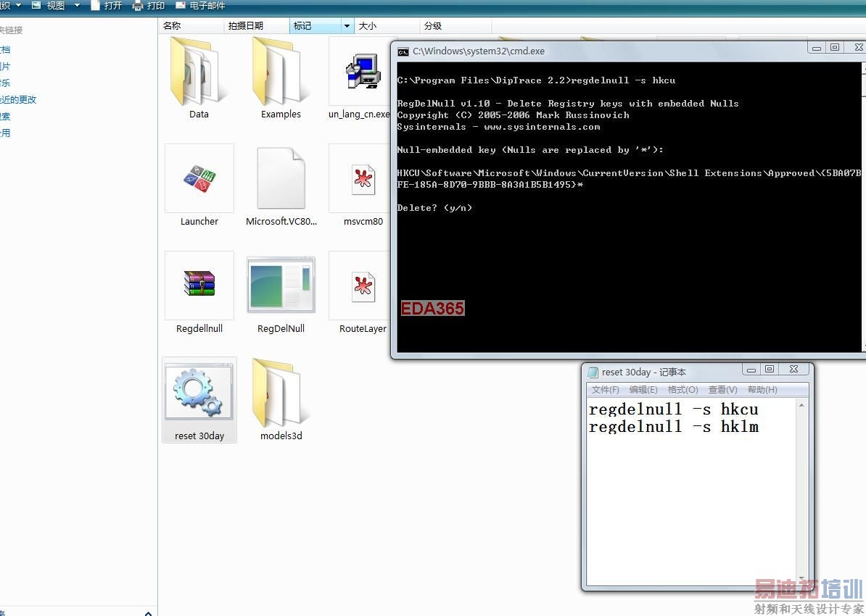Expand the Views dropdown arrow
866x616 pixels.
[x=77, y=6]
